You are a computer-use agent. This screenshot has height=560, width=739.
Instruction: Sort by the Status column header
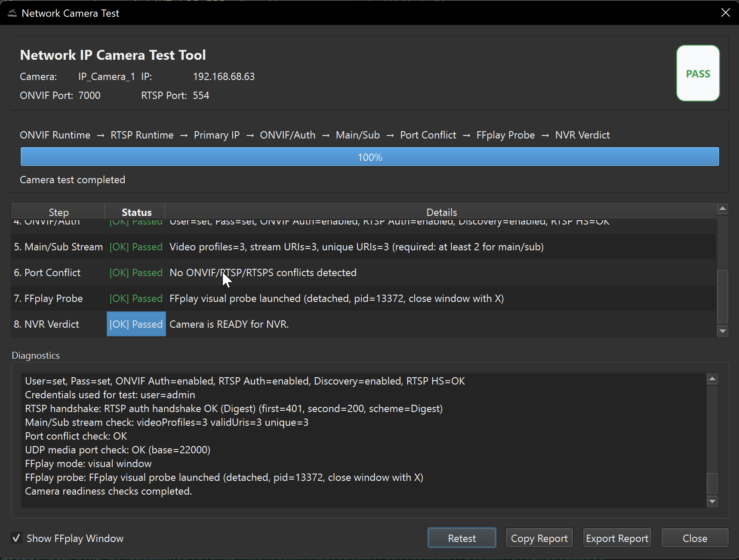click(136, 212)
